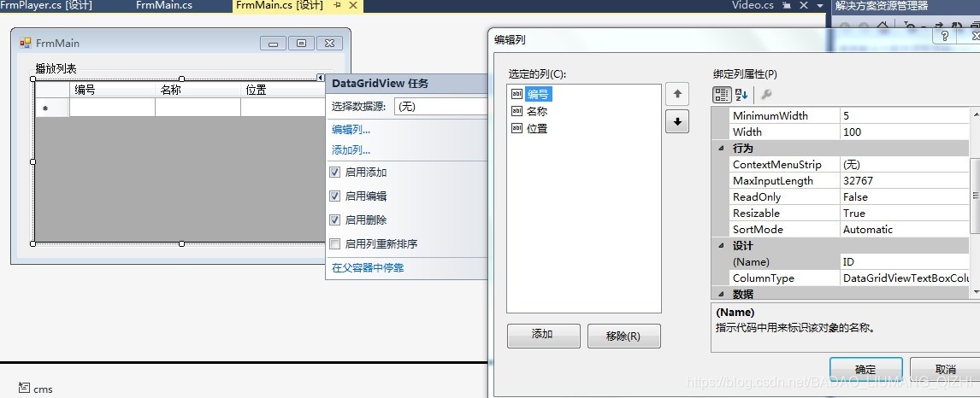
Task: Click the DataGridView smart tag arrow
Action: click(321, 78)
